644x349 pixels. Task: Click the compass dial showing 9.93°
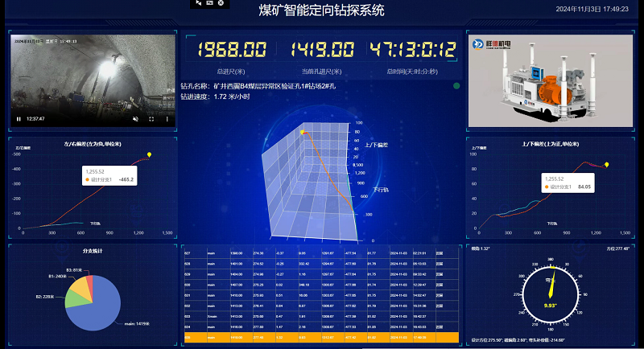(x=551, y=298)
